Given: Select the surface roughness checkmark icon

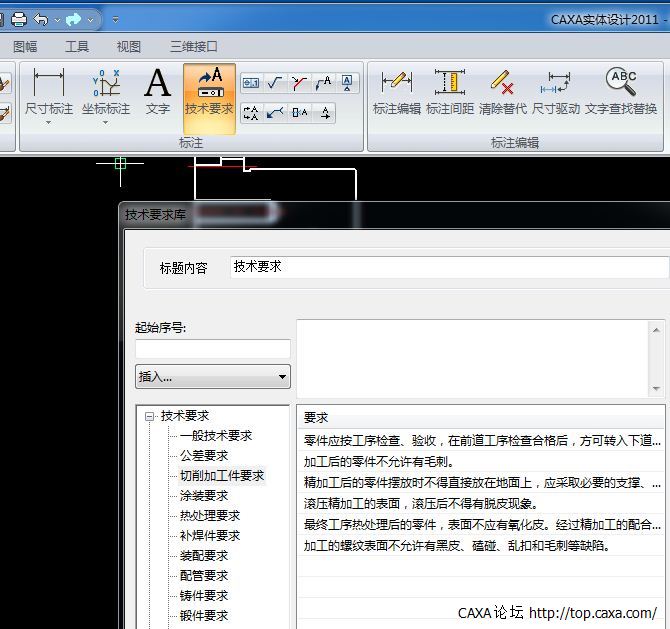Looking at the screenshot, I should point(275,82).
